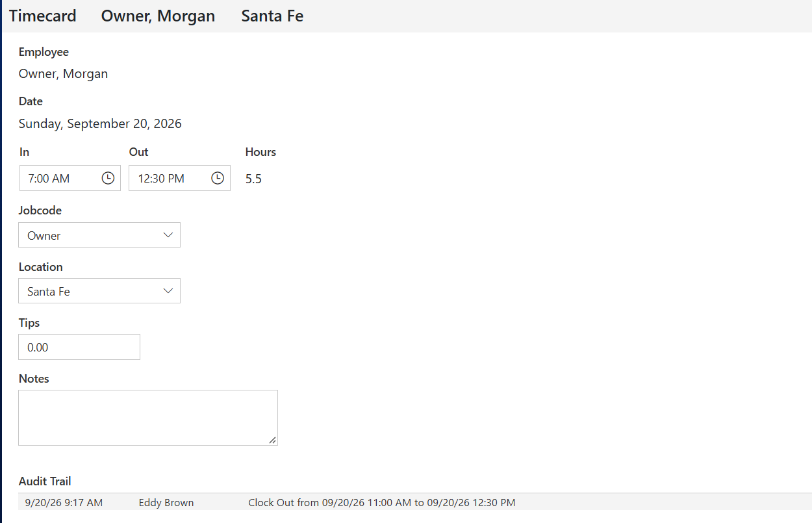Select the Eddy Brown audit trail row
This screenshot has height=523, width=812.
pyautogui.click(x=415, y=502)
